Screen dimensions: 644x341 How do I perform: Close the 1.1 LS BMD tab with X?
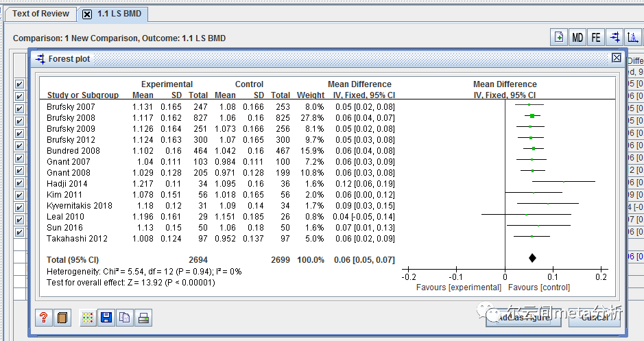tap(87, 14)
